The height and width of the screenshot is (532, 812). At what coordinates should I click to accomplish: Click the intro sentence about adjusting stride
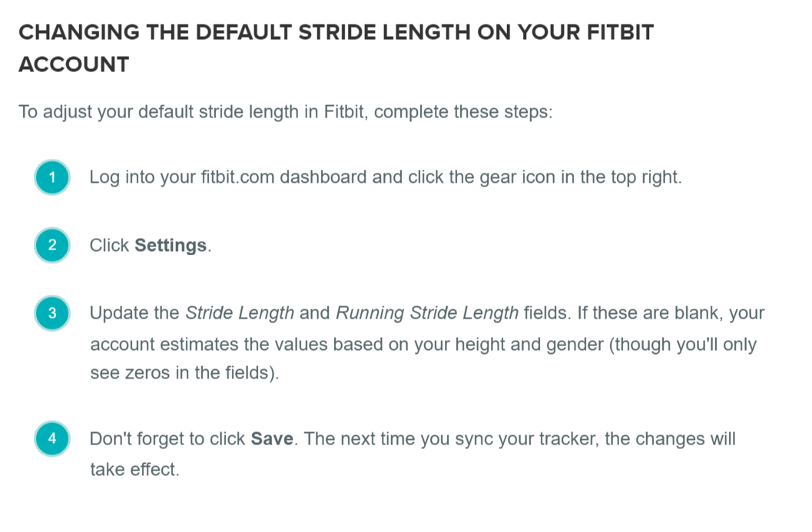coord(285,112)
